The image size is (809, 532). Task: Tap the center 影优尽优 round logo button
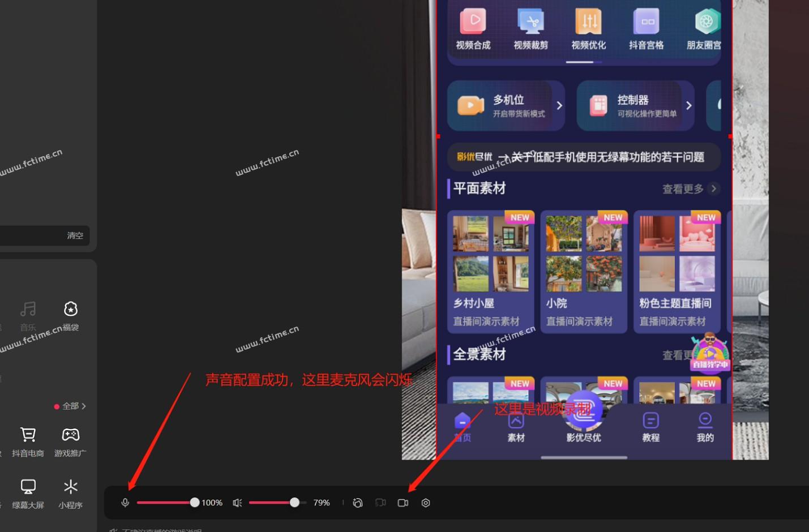(x=584, y=410)
